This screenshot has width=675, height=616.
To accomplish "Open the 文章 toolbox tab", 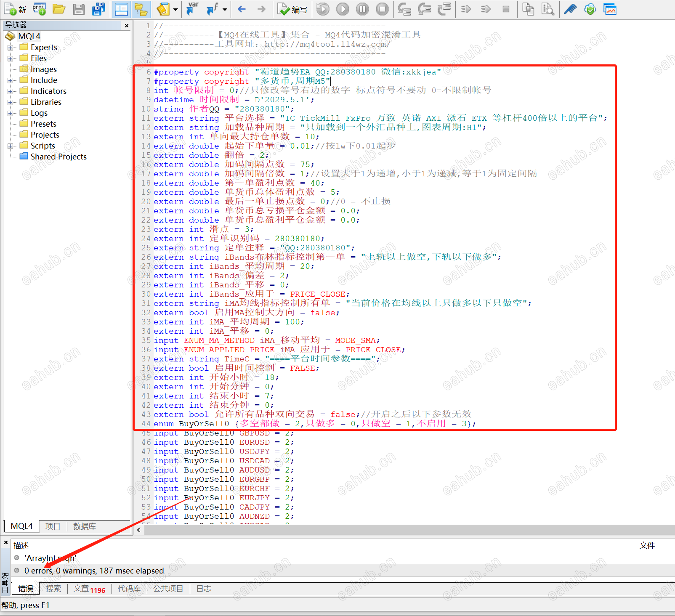I will click(x=89, y=589).
